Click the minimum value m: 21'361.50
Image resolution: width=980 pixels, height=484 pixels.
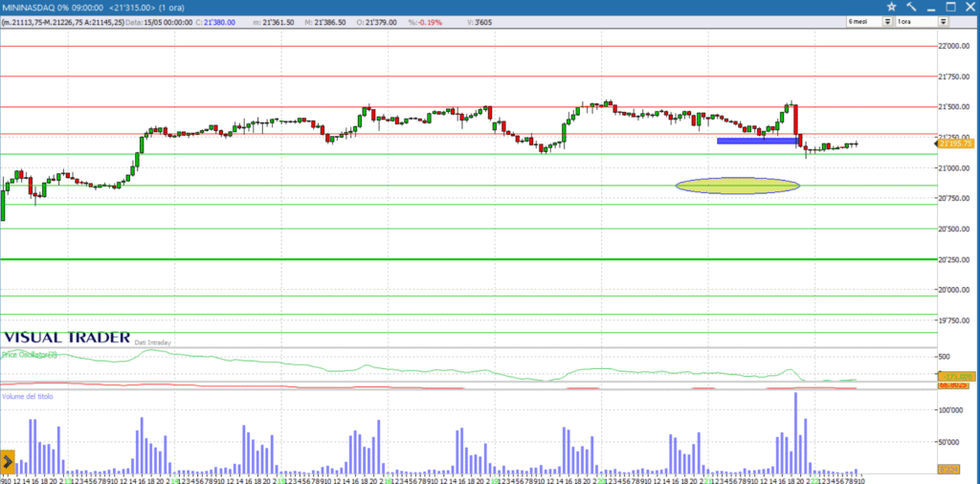(x=274, y=23)
